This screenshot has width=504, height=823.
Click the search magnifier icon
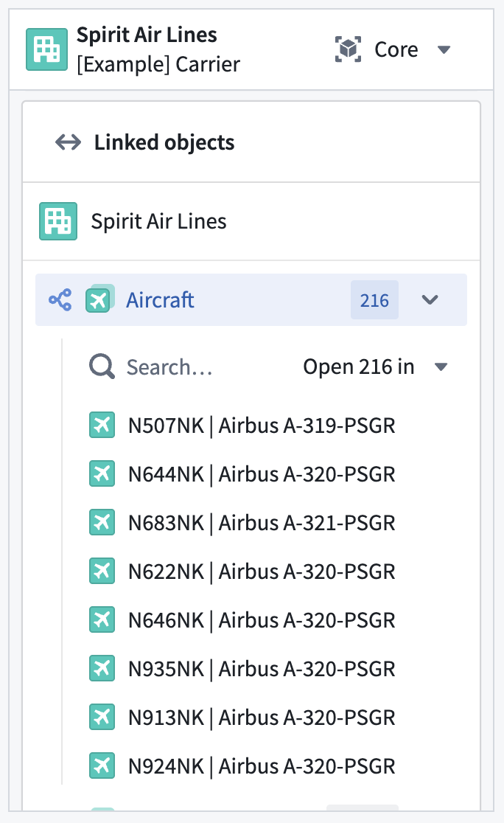(x=101, y=366)
